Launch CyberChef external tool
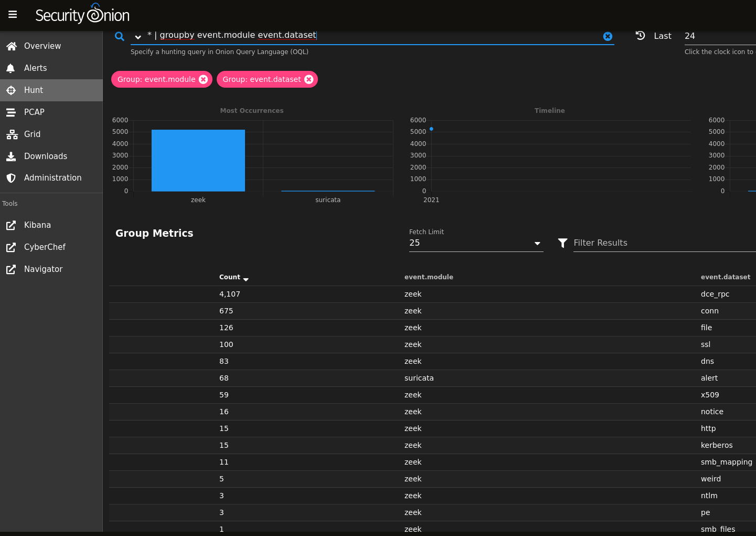The image size is (756, 536). [51, 247]
